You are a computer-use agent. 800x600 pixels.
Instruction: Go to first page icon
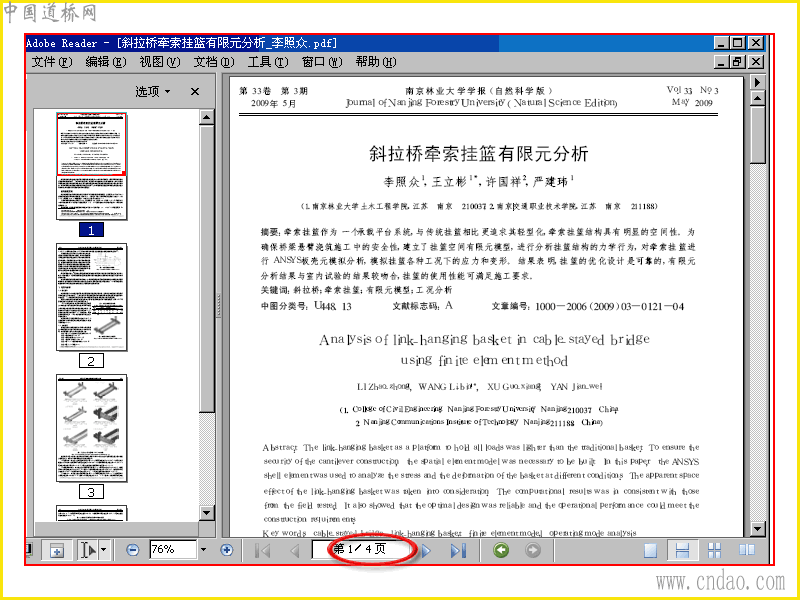pyautogui.click(x=263, y=551)
